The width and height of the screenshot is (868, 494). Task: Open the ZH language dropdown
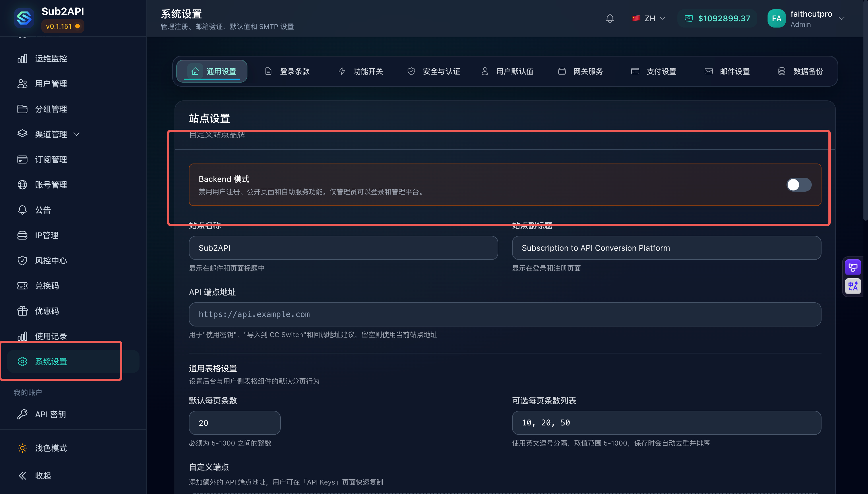pos(648,18)
